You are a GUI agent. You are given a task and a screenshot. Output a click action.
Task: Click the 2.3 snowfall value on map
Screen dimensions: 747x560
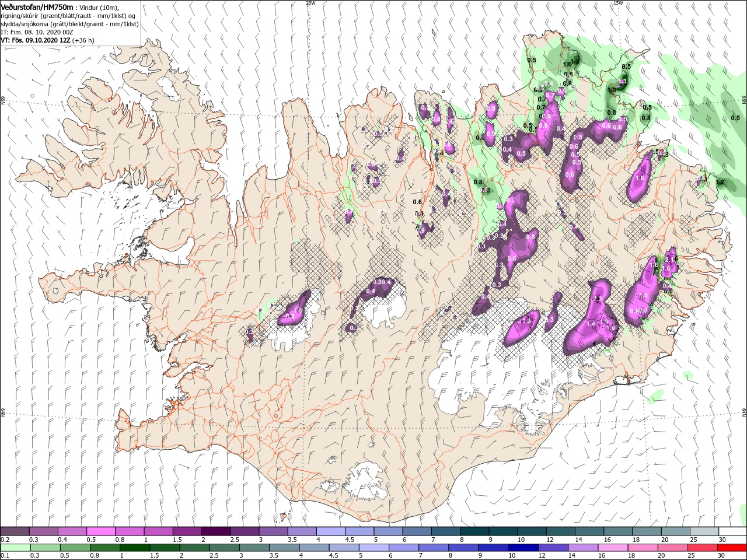(x=596, y=299)
